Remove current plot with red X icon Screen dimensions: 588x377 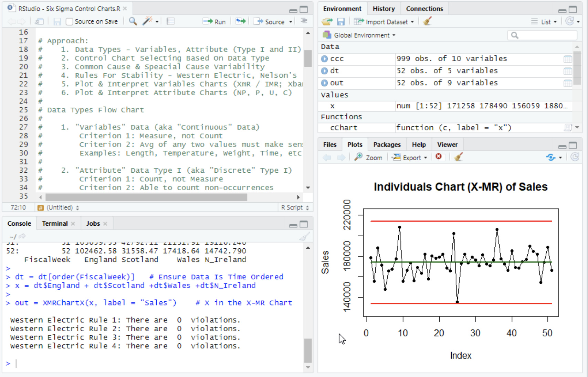pos(439,157)
